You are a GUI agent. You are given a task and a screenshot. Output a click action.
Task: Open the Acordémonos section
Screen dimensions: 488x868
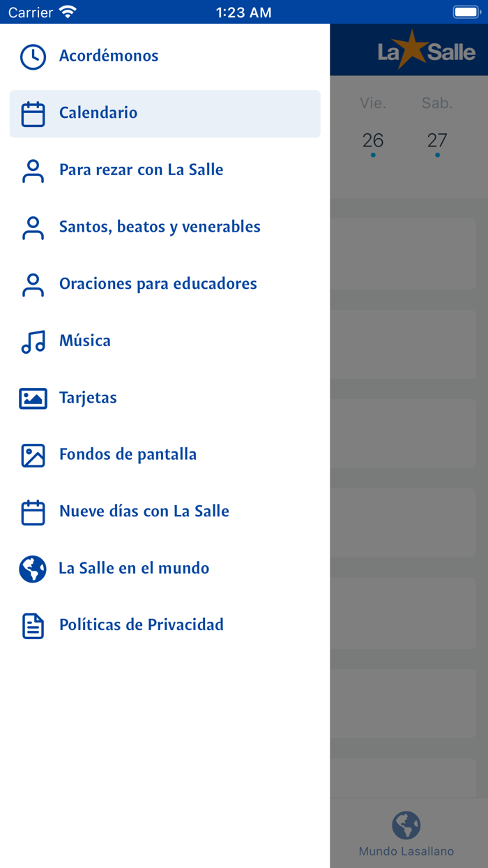(109, 57)
